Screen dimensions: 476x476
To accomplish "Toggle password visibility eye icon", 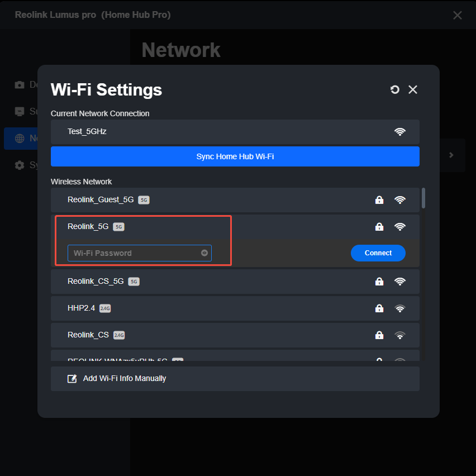I will coord(204,253).
